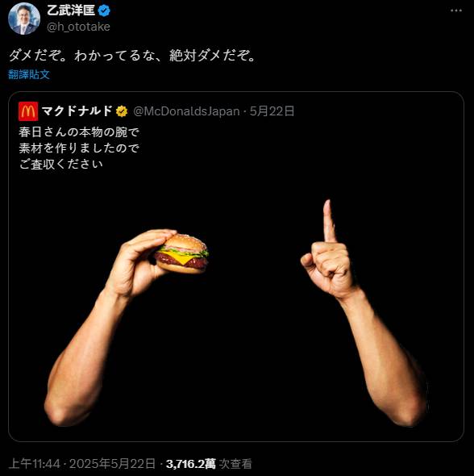474x476 pixels.
Task: Open the quoted post text 春日さんの本物の腕で
Action: click(x=79, y=132)
